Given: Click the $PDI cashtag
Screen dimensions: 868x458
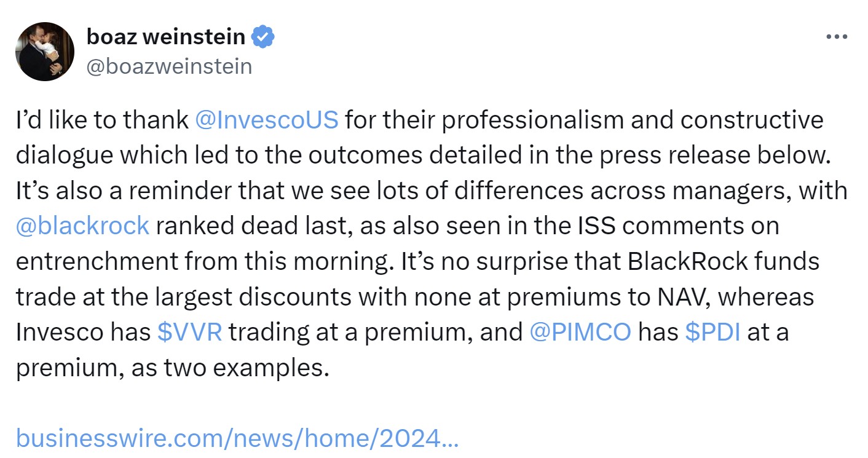Looking at the screenshot, I should click(x=712, y=332).
